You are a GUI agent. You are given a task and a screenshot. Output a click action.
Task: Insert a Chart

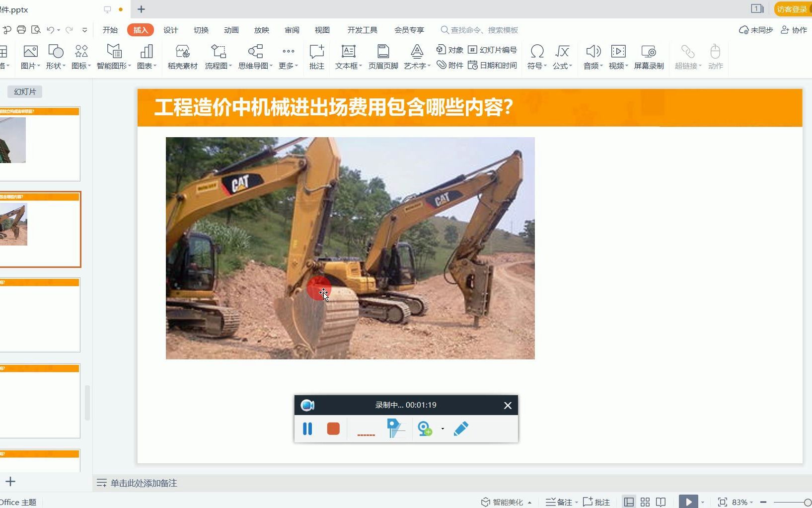click(x=147, y=57)
